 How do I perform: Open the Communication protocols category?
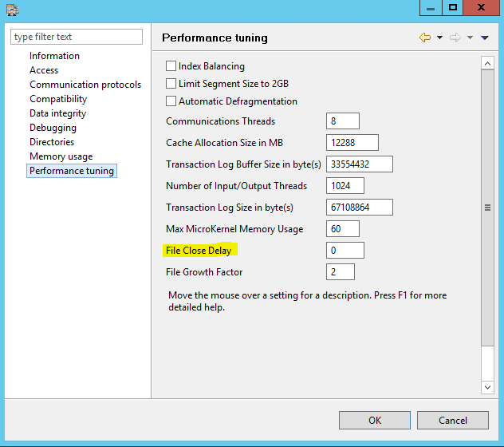pos(85,85)
